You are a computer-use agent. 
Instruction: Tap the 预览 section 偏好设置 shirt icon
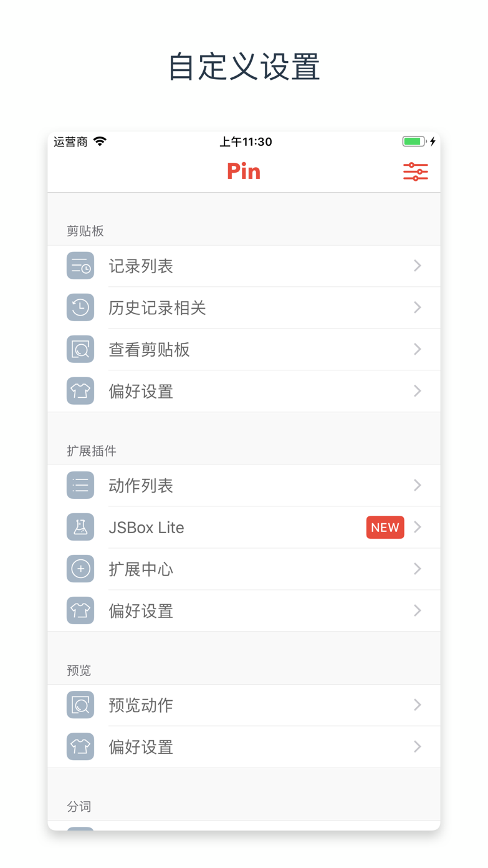(80, 746)
